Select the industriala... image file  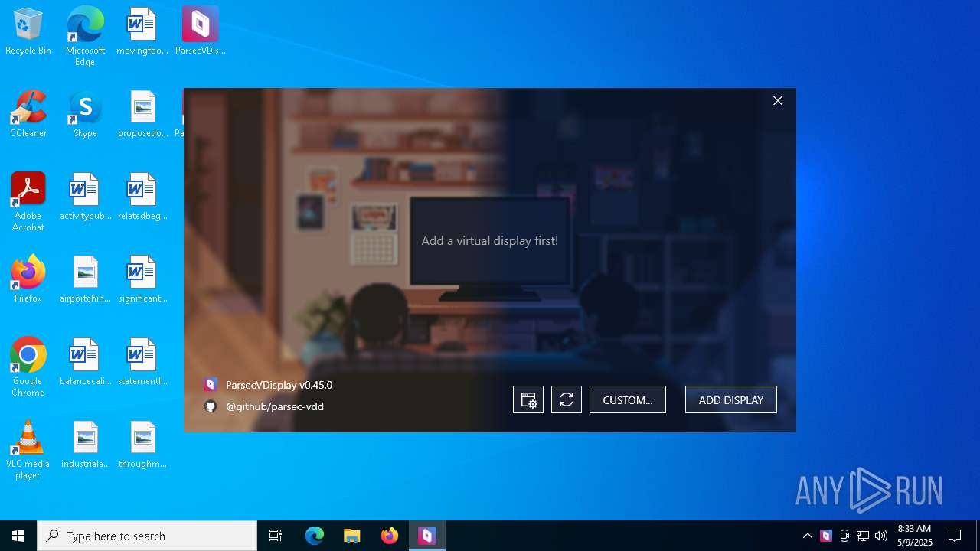coord(85,445)
